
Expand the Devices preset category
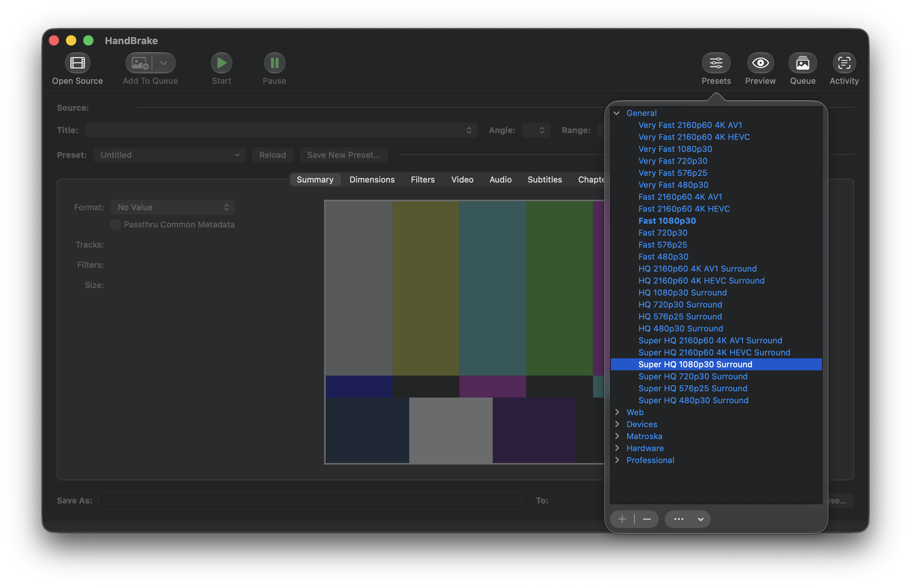coord(617,424)
